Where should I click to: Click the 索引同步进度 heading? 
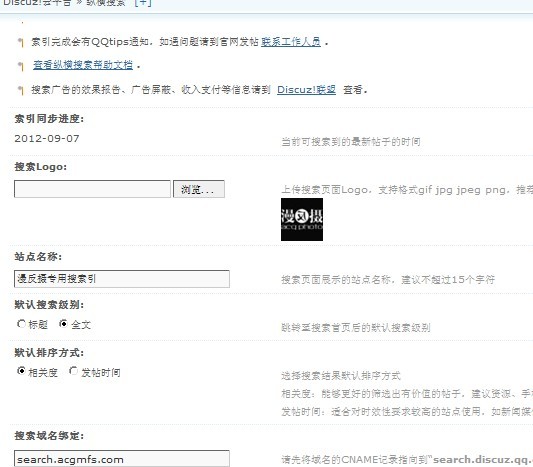pos(49,119)
